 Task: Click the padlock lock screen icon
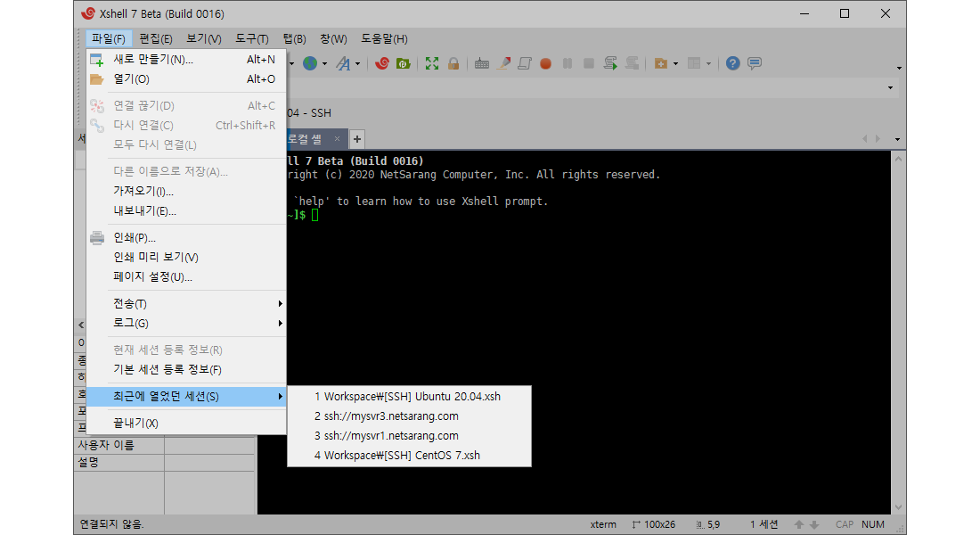[x=453, y=63]
